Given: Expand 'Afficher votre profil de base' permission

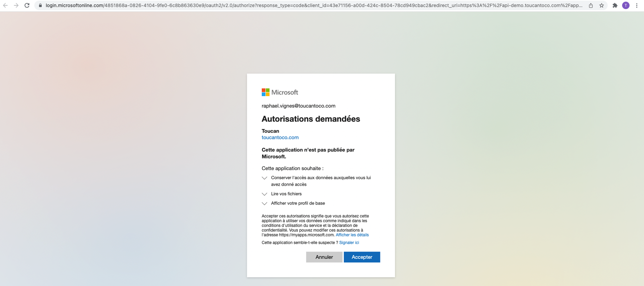Looking at the screenshot, I should tap(264, 203).
